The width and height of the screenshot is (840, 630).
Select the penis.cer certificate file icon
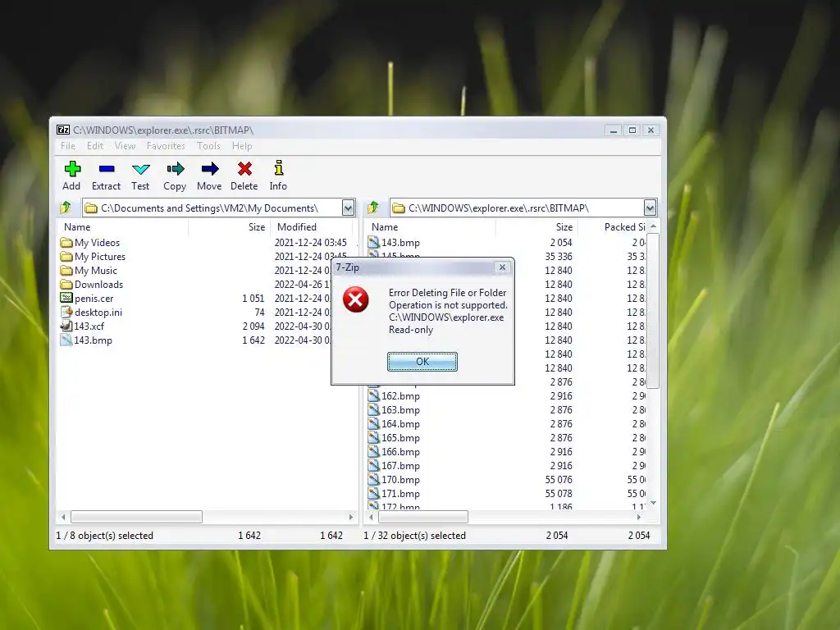pyautogui.click(x=66, y=298)
